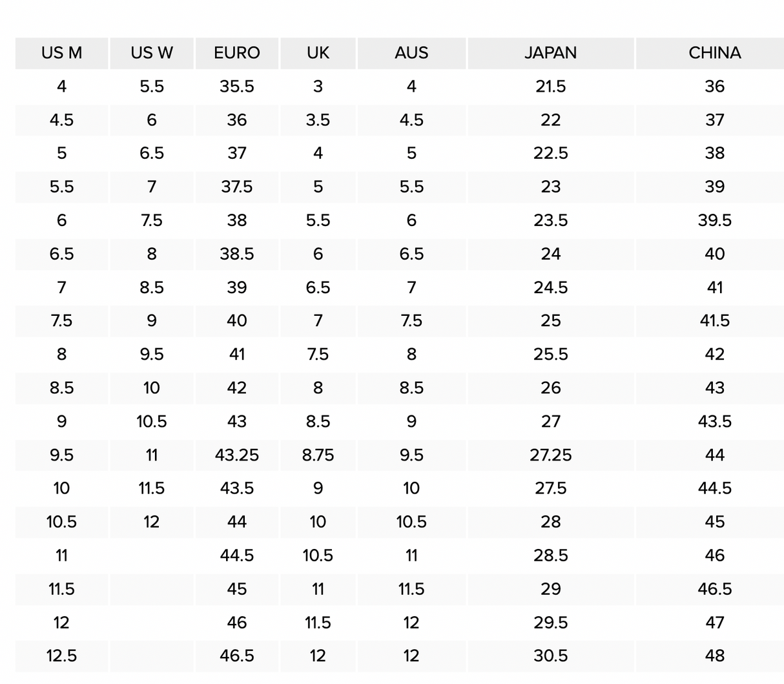Viewport: 784px width, 684px height.
Task: Select the AUS column header
Action: (x=411, y=53)
